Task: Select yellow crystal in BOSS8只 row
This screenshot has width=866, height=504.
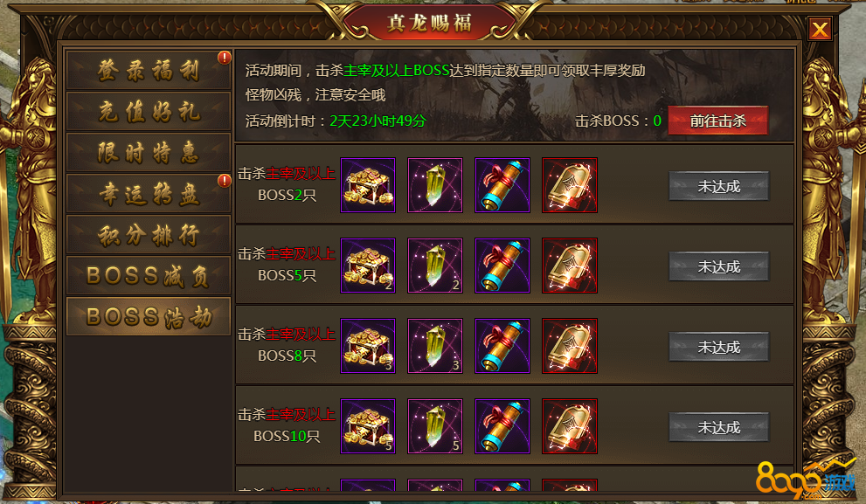Action: pyautogui.click(x=435, y=346)
